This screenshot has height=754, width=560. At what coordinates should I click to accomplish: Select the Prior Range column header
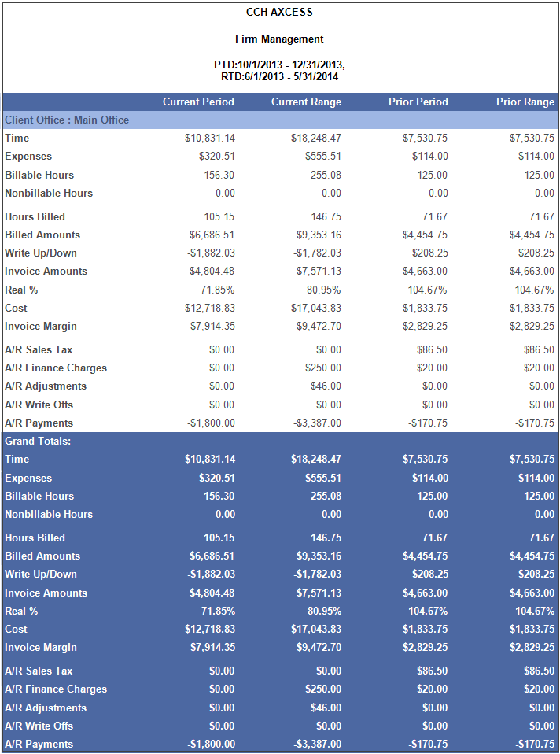[x=525, y=102]
